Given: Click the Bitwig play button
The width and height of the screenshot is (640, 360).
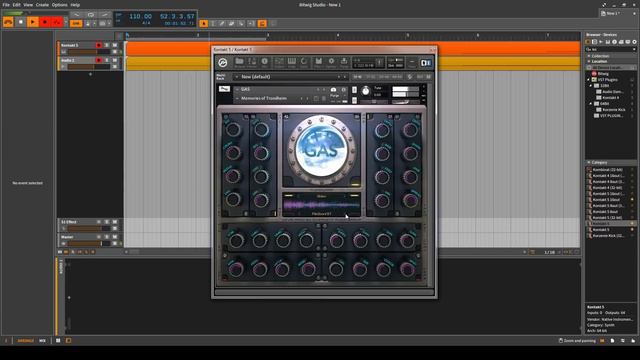Looking at the screenshot, I should point(33,22).
